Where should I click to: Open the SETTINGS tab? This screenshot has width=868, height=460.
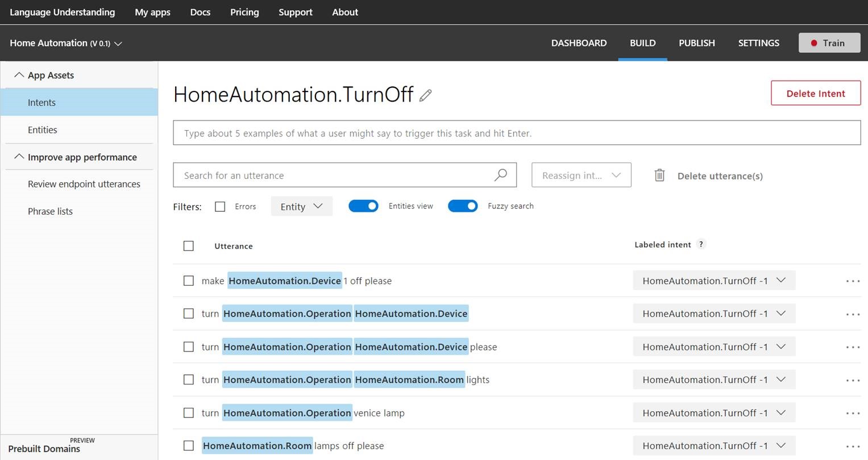pyautogui.click(x=758, y=43)
